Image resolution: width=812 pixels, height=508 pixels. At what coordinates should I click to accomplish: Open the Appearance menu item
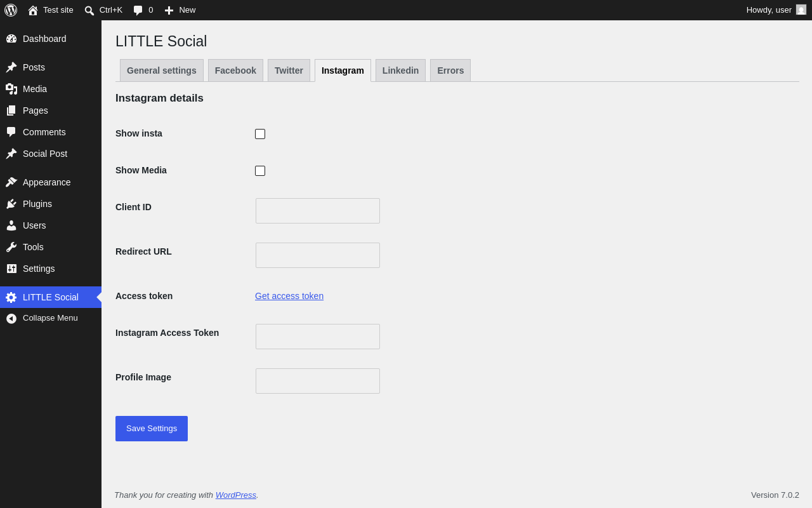click(x=51, y=182)
